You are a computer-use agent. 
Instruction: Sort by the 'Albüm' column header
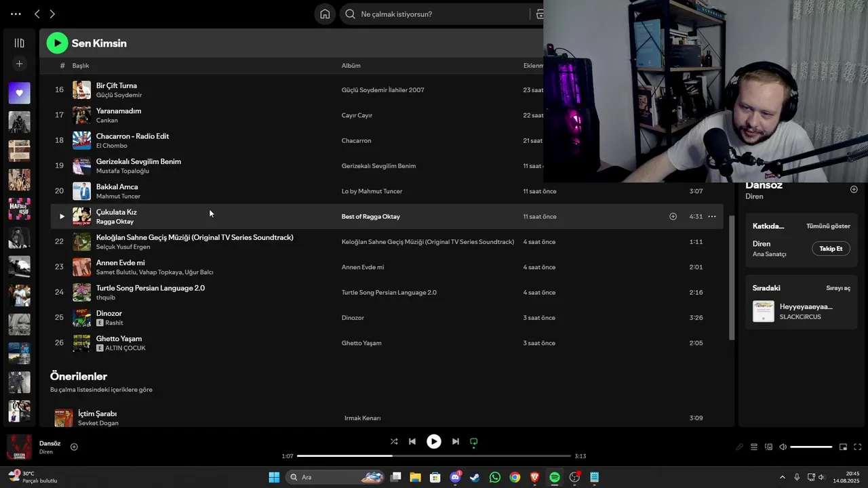pyautogui.click(x=351, y=66)
